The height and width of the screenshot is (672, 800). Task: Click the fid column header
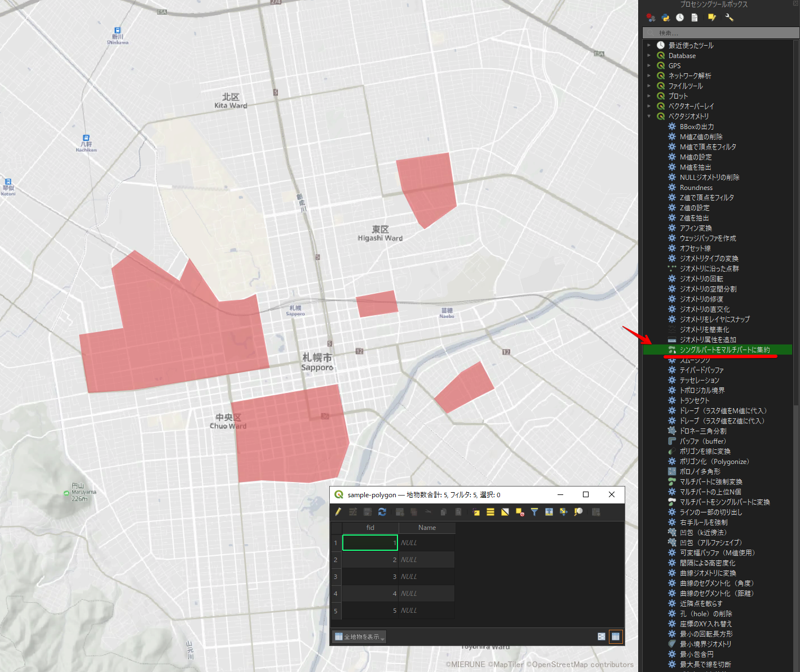[370, 528]
